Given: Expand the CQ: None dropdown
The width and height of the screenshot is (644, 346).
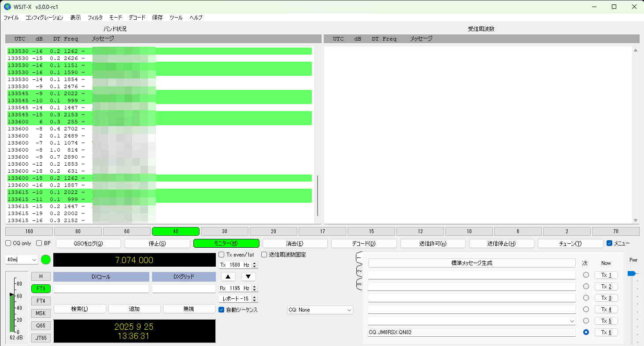Looking at the screenshot, I should [320, 310].
